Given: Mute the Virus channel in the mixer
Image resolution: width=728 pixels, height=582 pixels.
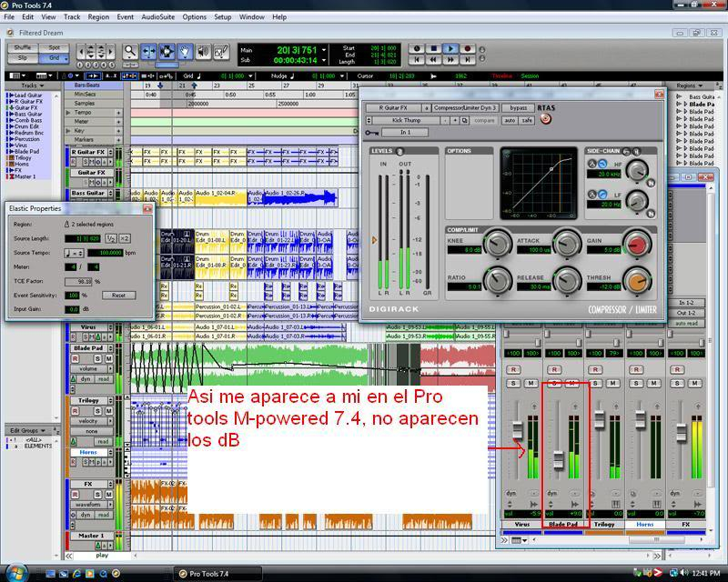Looking at the screenshot, I should (531, 384).
